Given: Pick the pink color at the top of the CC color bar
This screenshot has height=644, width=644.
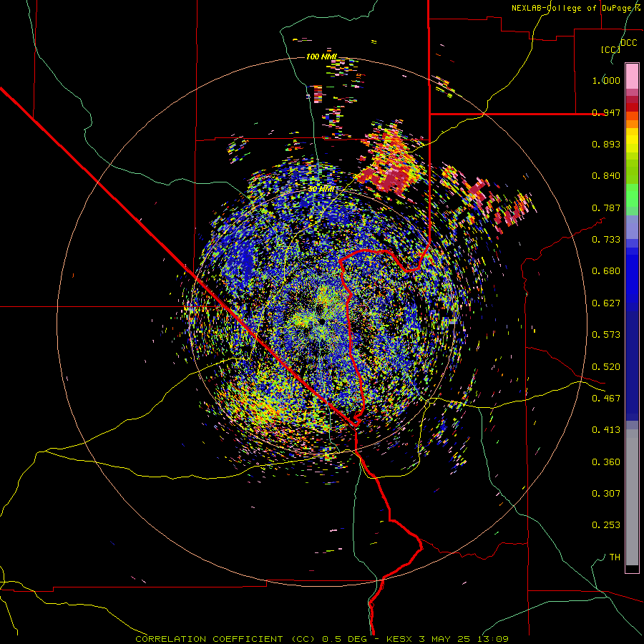Looking at the screenshot, I should (x=632, y=76).
